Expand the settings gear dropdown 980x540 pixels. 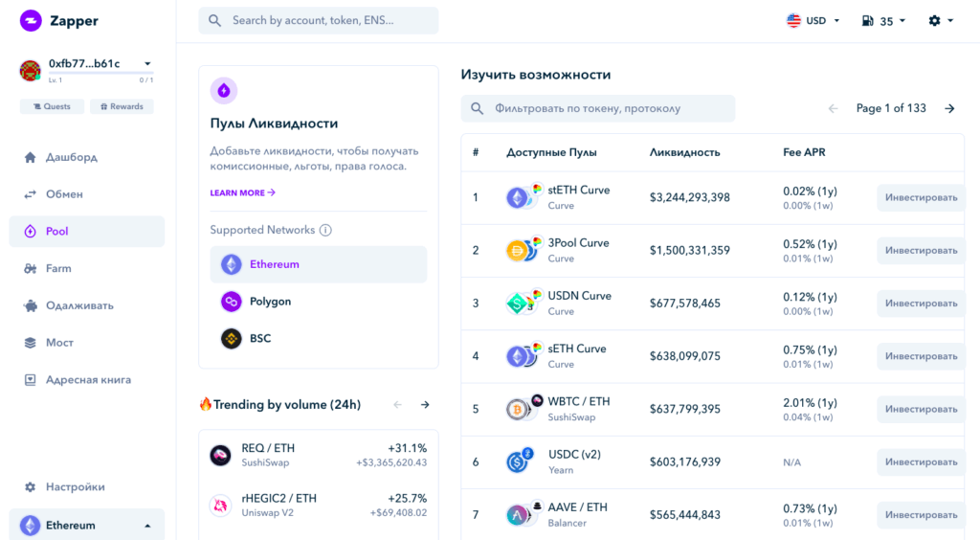[941, 20]
